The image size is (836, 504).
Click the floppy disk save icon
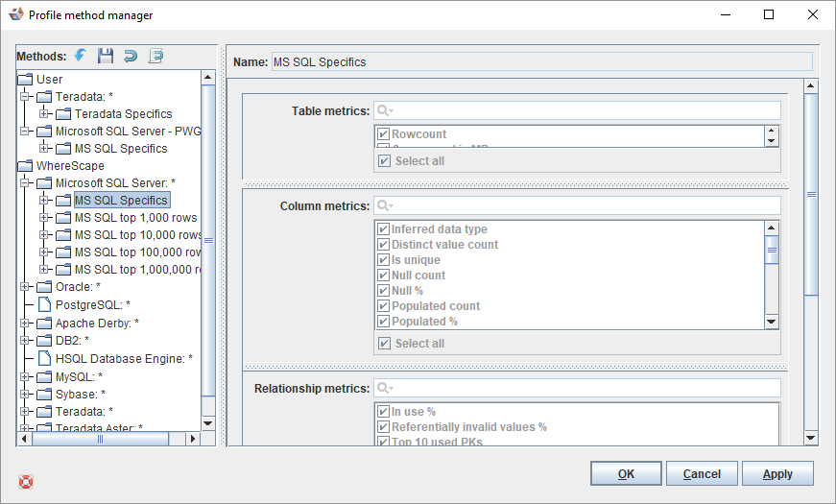point(106,56)
